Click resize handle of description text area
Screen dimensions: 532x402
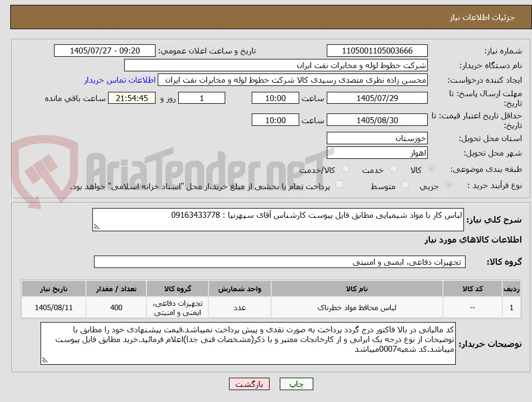coord(96,227)
